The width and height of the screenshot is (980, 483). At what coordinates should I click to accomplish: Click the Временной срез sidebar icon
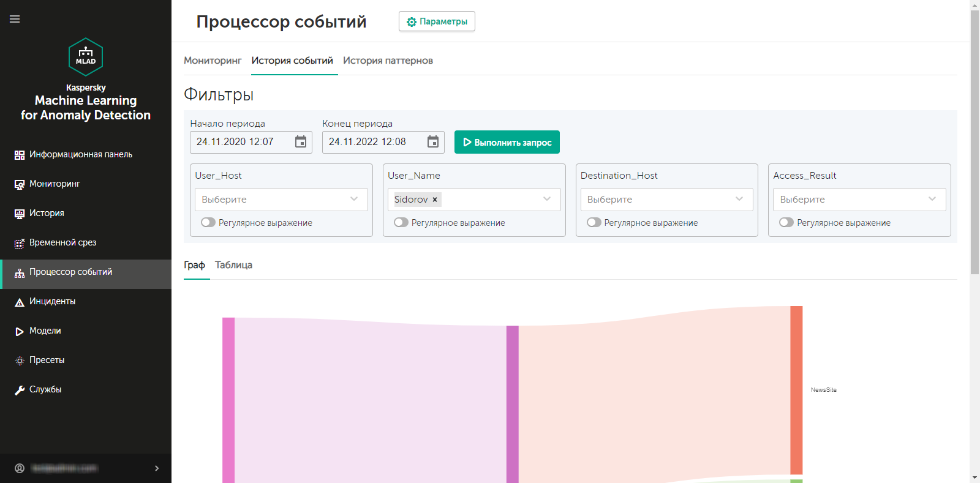coord(20,243)
